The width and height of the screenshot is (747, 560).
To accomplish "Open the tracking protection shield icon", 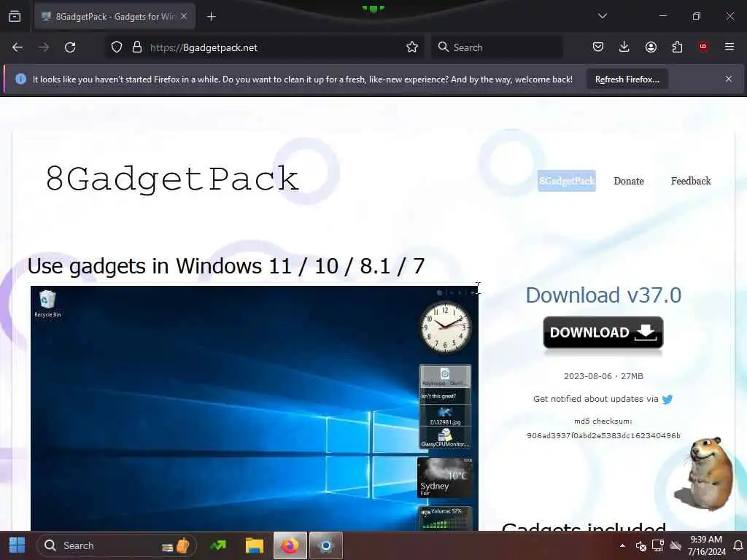I will [117, 47].
